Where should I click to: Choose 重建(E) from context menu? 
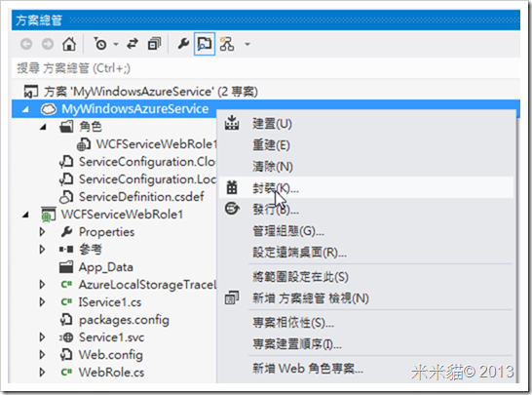pyautogui.click(x=366, y=145)
